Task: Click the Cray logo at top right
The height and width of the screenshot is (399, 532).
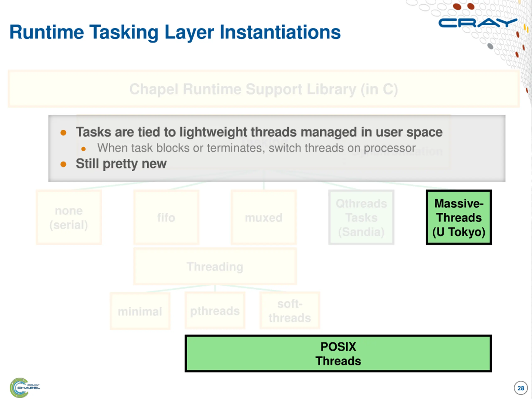Action: 478,23
